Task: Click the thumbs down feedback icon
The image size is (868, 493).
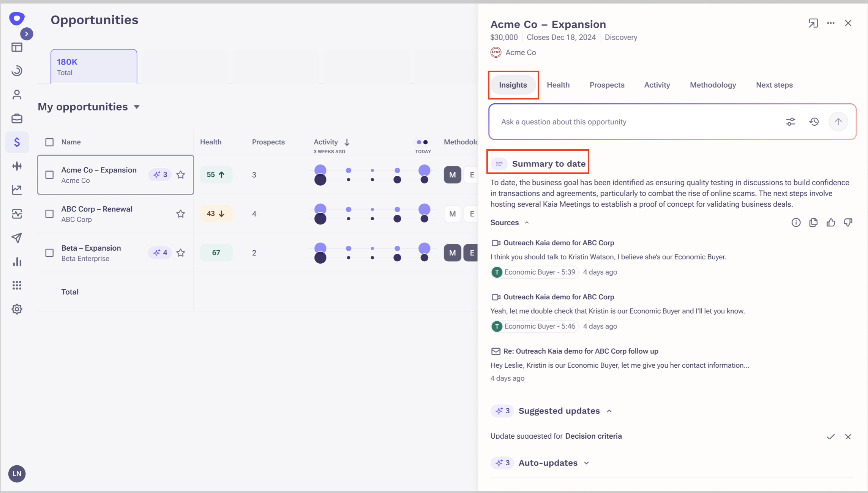Action: coord(848,223)
